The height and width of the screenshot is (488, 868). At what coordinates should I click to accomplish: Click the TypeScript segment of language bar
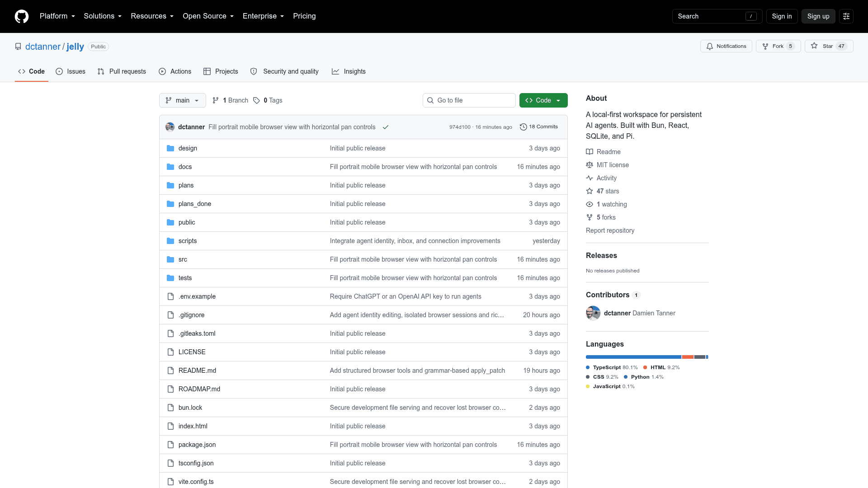633,357
